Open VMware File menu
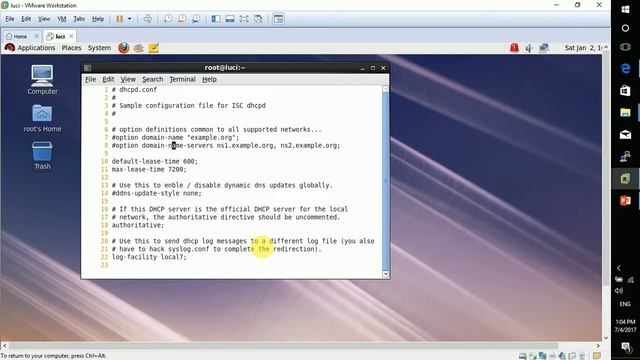This screenshot has height=360, width=640. point(10,19)
